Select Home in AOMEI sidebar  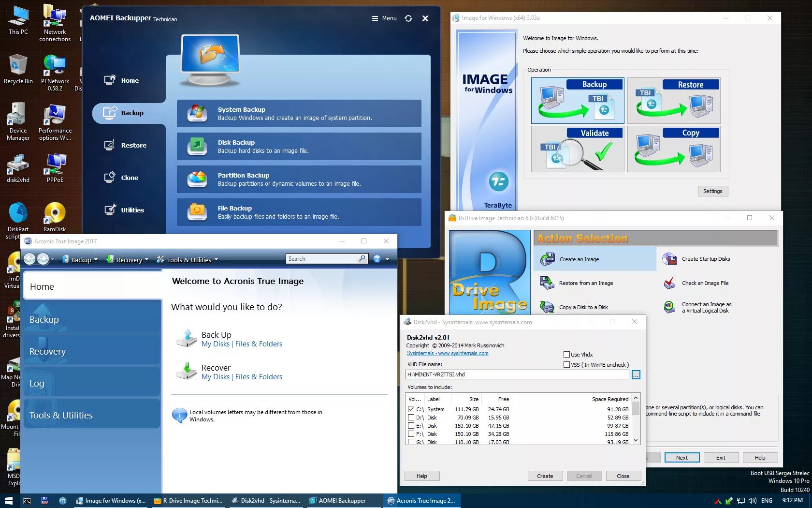tap(122, 80)
